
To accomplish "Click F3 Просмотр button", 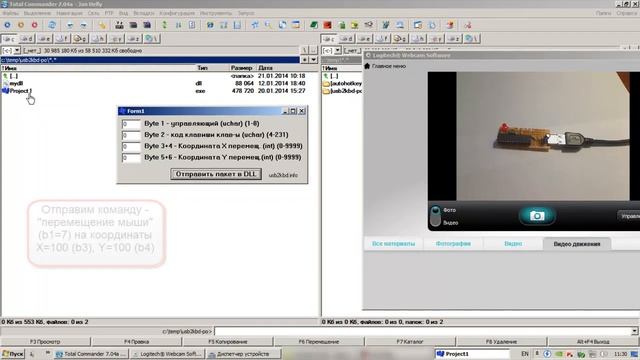I will tap(45, 342).
